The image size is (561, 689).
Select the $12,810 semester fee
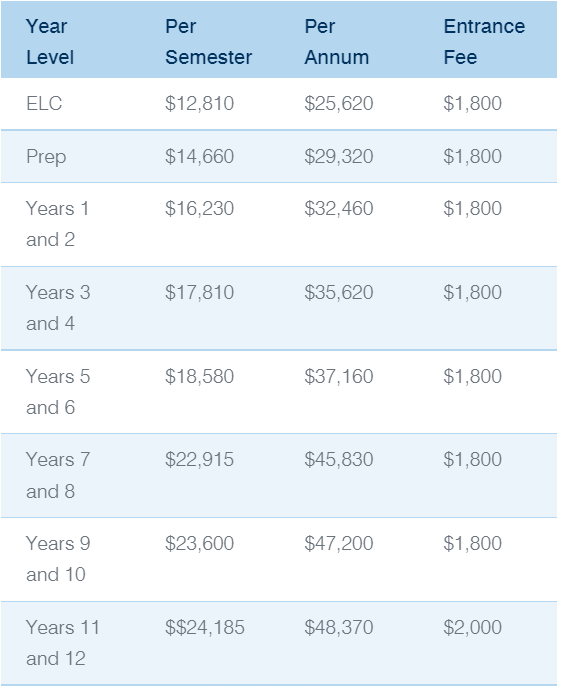[x=199, y=104]
